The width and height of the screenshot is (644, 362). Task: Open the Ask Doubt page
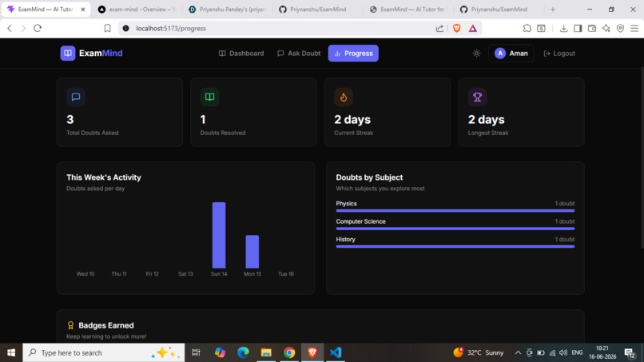click(x=299, y=54)
